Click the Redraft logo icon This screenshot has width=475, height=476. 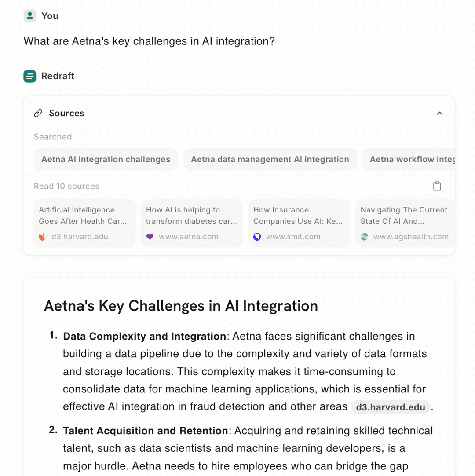tap(29, 76)
